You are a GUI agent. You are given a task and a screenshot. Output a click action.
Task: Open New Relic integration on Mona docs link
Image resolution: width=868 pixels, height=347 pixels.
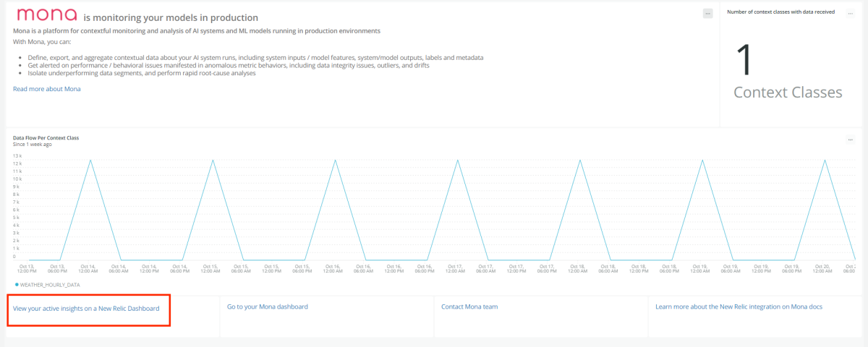(x=739, y=307)
